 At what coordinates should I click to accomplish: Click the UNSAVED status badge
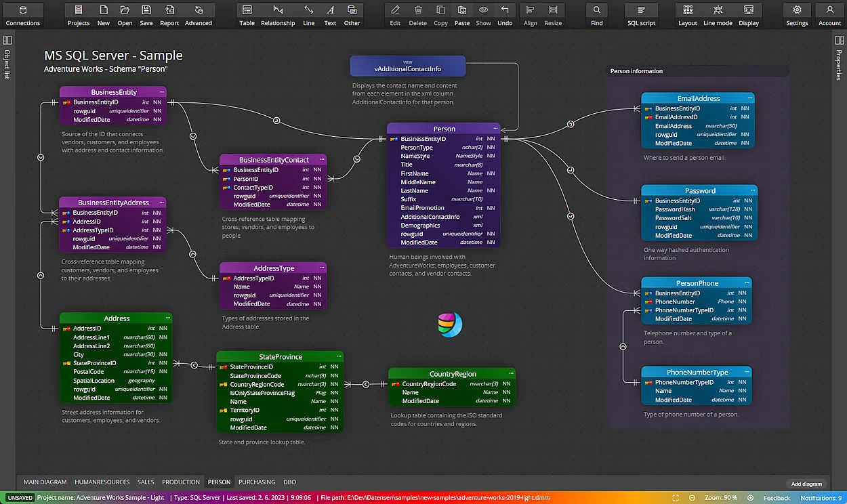(x=20, y=498)
